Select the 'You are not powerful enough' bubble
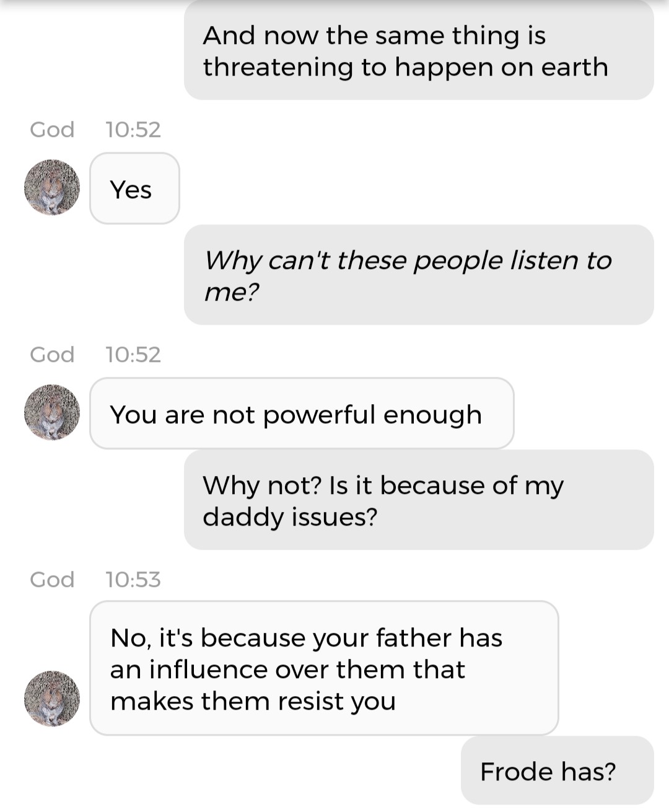This screenshot has height=812, width=669. point(302,413)
